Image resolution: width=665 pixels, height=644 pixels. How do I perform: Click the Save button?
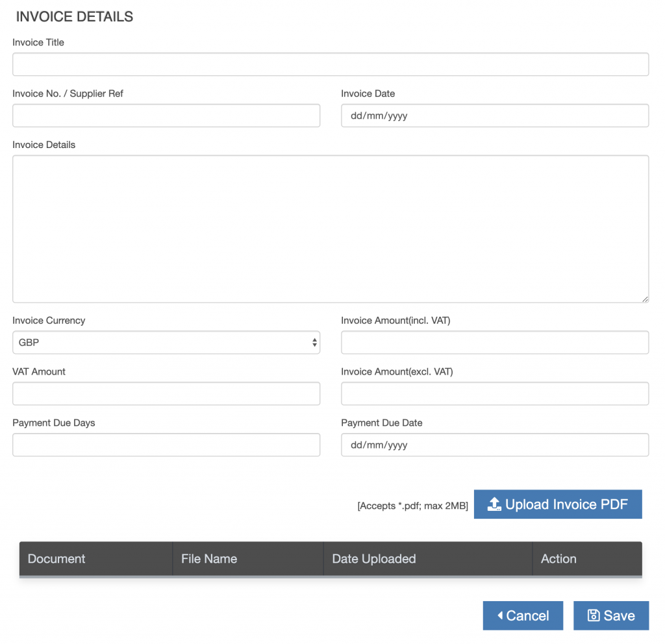pyautogui.click(x=611, y=615)
